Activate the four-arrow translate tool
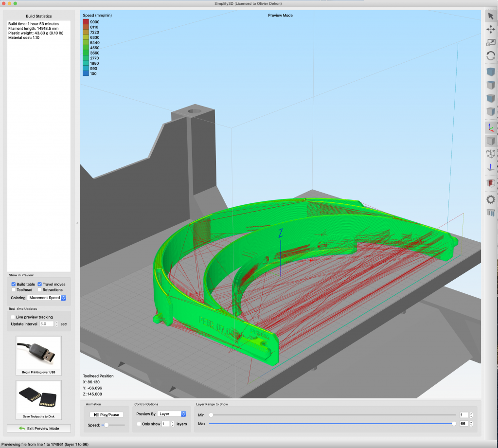The height and width of the screenshot is (448, 498). pyautogui.click(x=491, y=30)
